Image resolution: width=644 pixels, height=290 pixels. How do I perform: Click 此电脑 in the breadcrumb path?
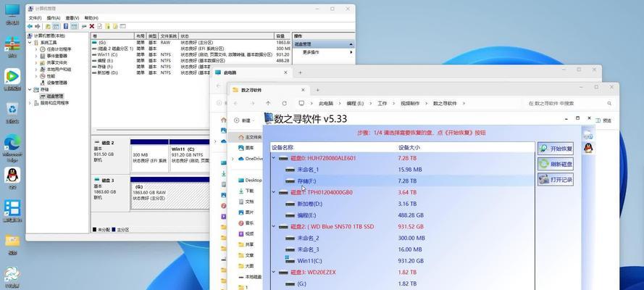coord(326,104)
